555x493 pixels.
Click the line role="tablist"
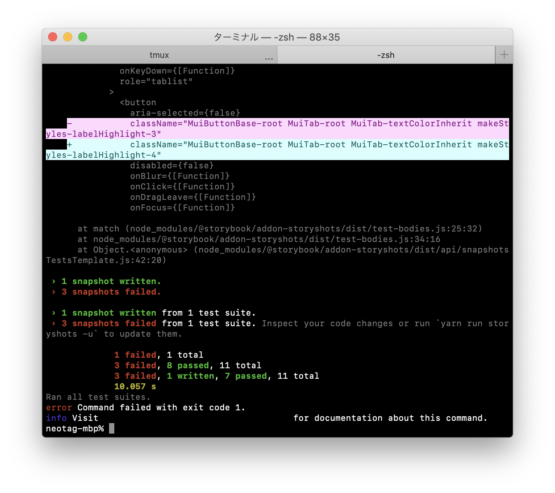(156, 81)
